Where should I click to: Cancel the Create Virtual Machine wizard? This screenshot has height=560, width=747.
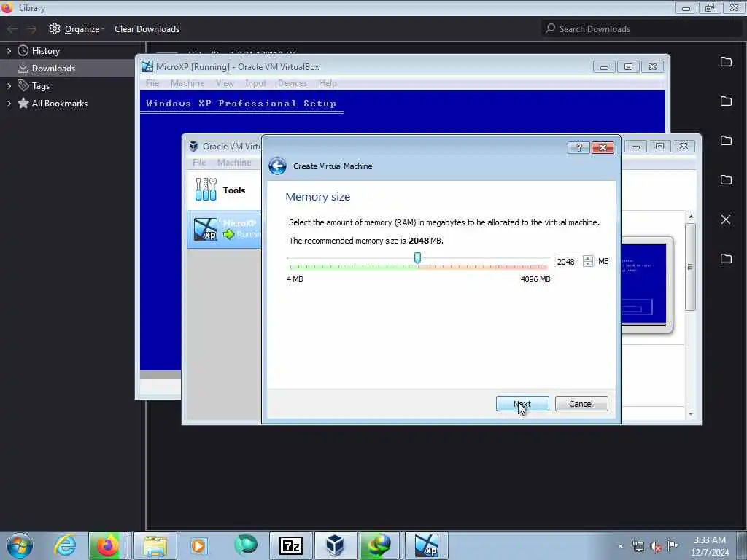[581, 404]
